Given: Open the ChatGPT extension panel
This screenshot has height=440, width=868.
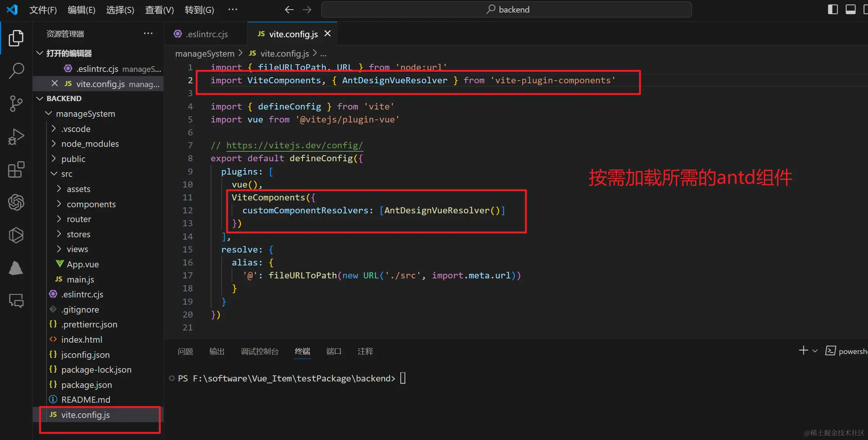Looking at the screenshot, I should tap(16, 202).
